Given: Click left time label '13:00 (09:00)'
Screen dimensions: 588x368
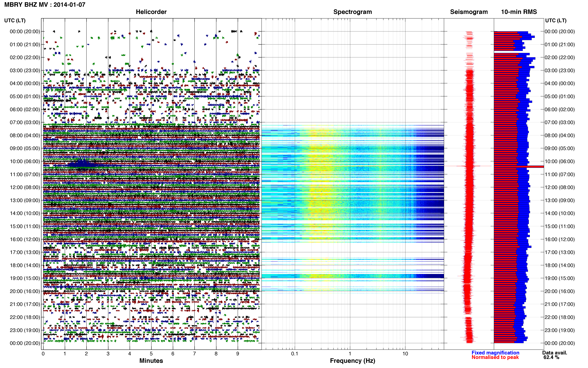Looking at the screenshot, I should tap(25, 200).
